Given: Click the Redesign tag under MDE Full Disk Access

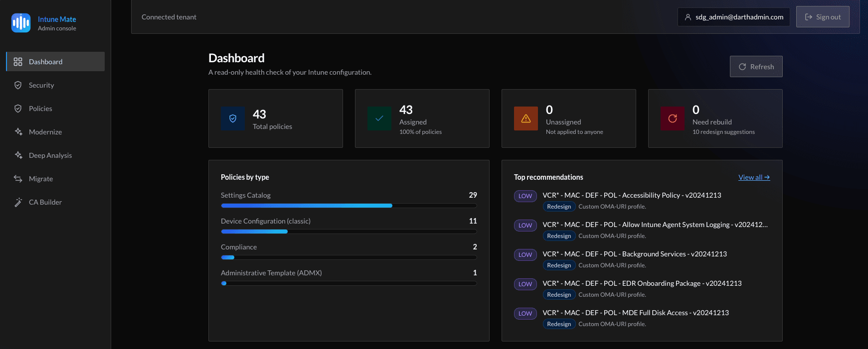Looking at the screenshot, I should [559, 324].
